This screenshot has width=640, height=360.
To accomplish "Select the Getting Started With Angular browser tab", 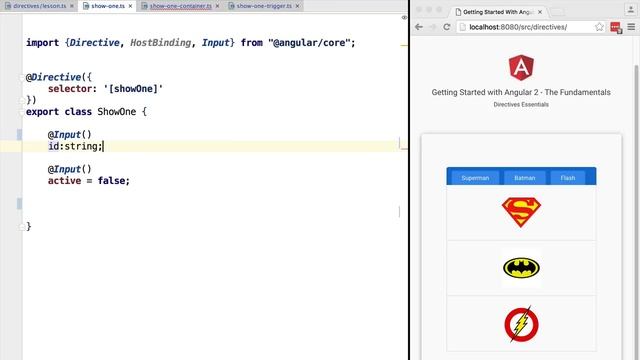I will coord(499,12).
